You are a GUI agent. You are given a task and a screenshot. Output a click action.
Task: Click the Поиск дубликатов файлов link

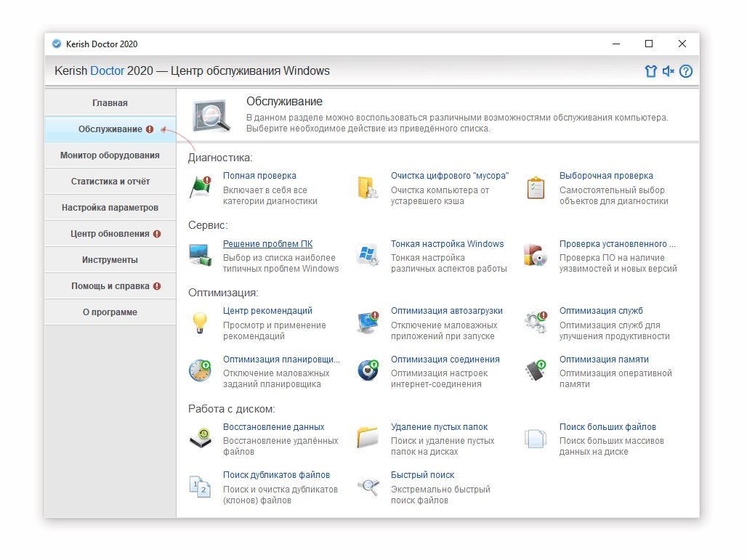pyautogui.click(x=276, y=475)
